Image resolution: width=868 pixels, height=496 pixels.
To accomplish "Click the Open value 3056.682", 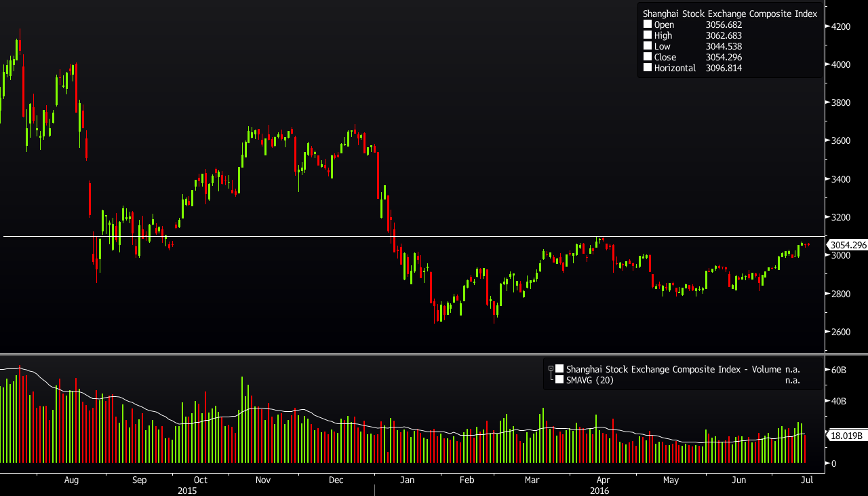I will click(724, 24).
